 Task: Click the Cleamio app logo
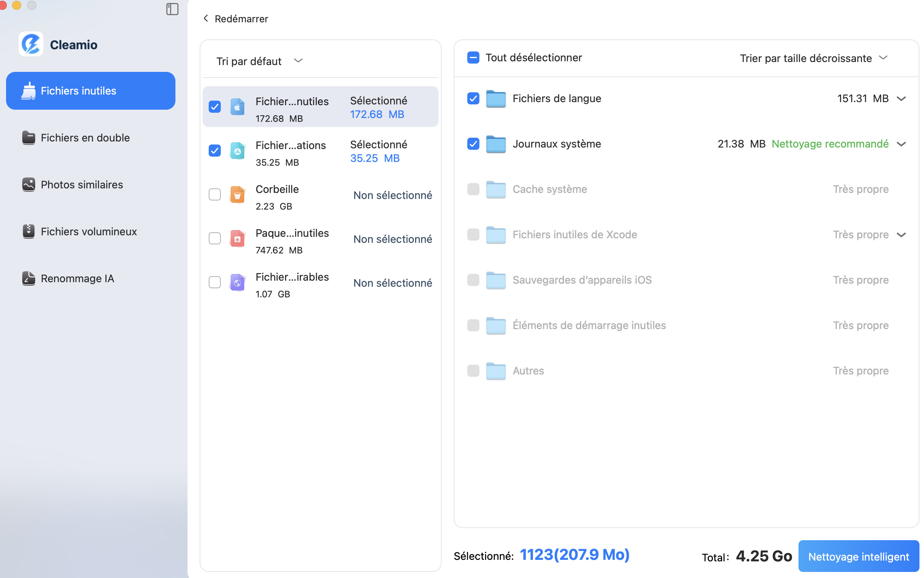(x=31, y=44)
